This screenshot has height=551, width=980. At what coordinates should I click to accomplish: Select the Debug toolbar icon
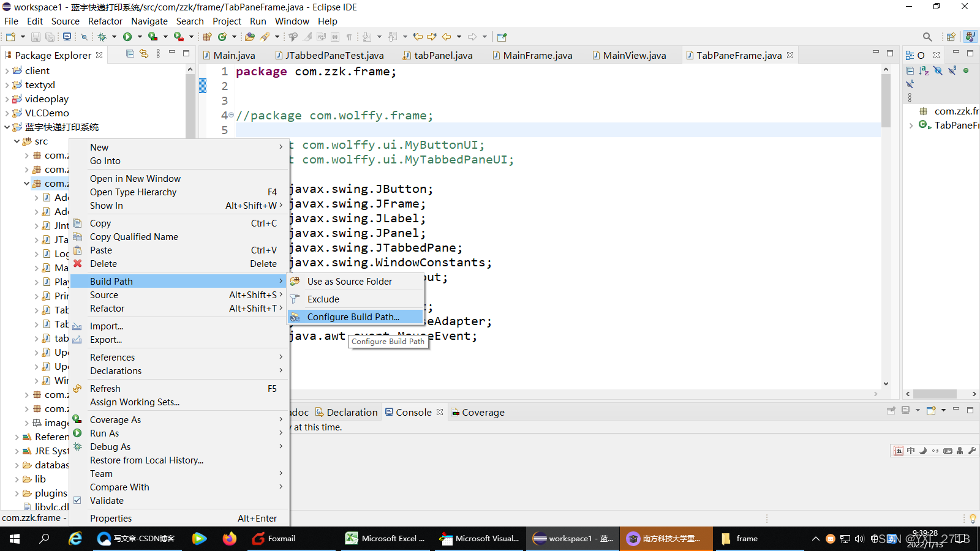(x=101, y=37)
